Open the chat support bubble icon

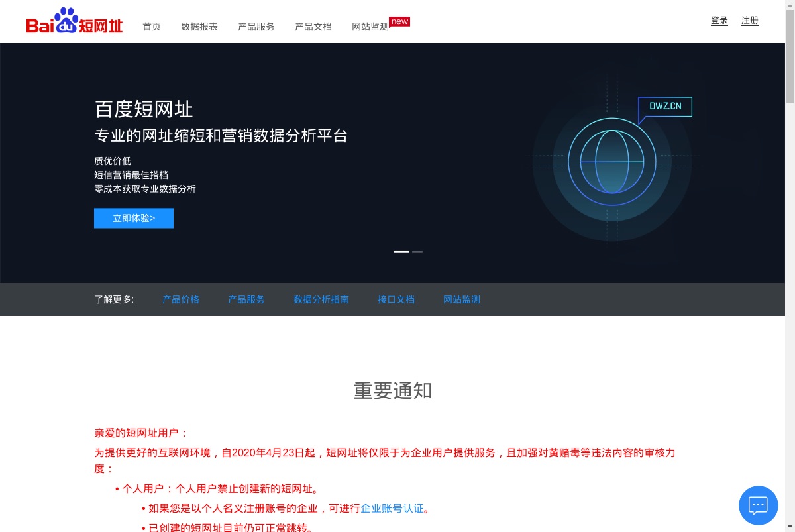pos(758,505)
